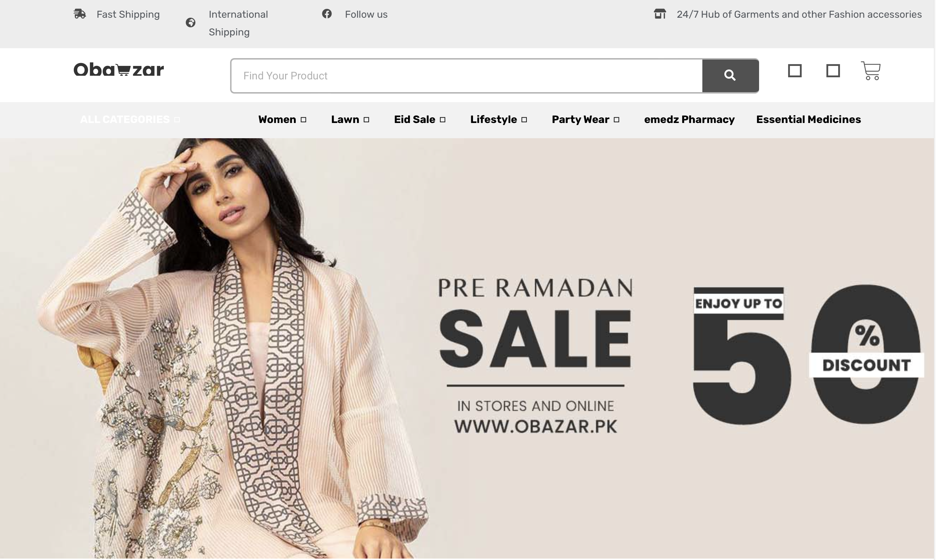Click the Facebook icon beside Follow us
936x560 pixels.
(327, 14)
